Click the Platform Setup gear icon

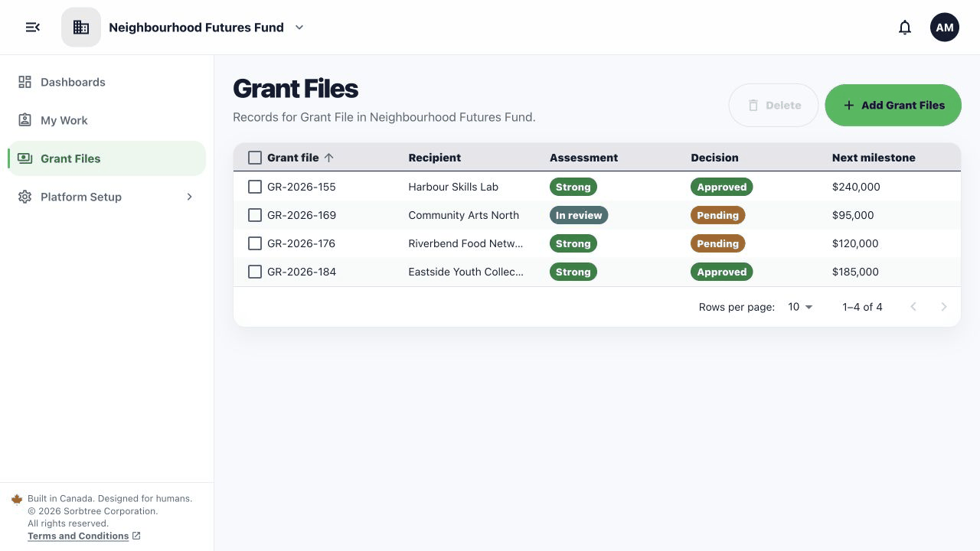24,197
